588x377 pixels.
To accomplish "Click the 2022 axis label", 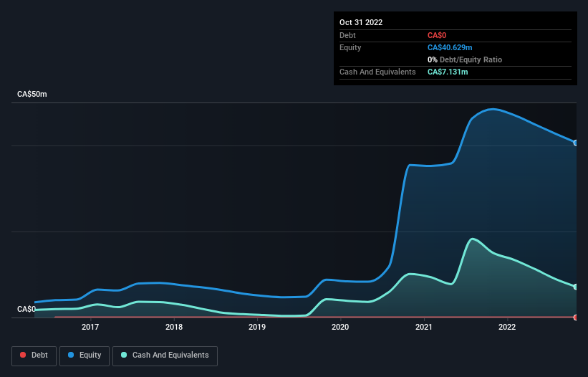I will point(507,327).
